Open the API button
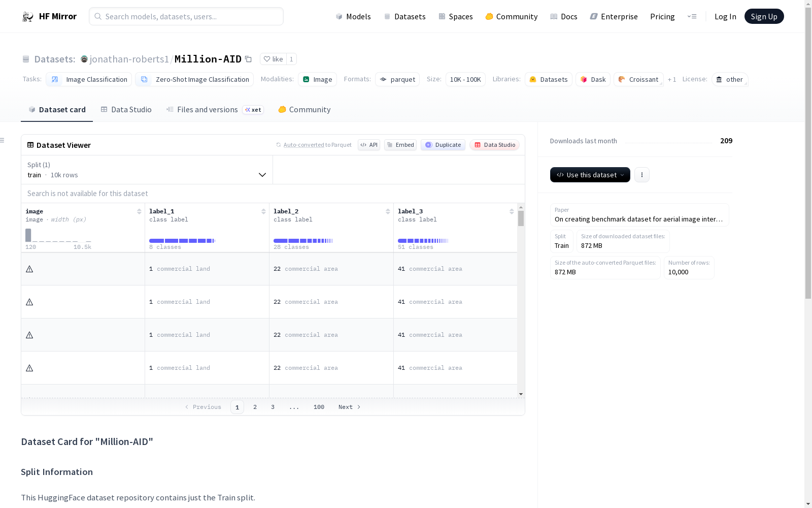The image size is (812, 508). (x=369, y=145)
